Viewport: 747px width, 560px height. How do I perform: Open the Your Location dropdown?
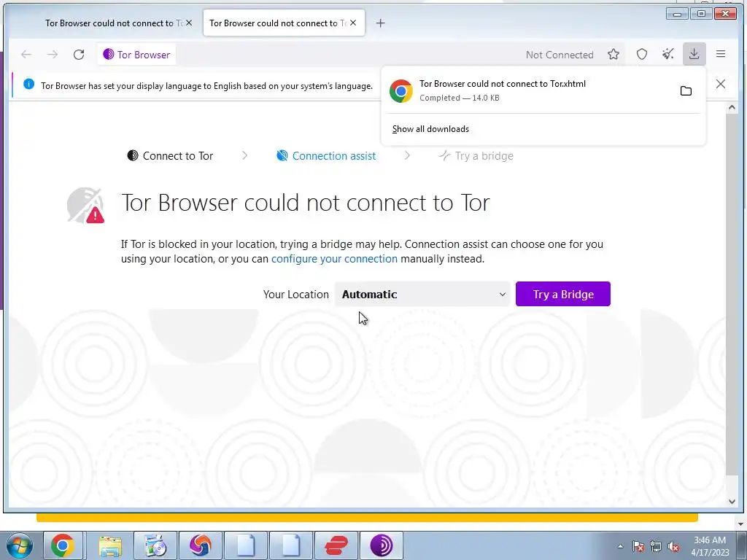tap(422, 295)
